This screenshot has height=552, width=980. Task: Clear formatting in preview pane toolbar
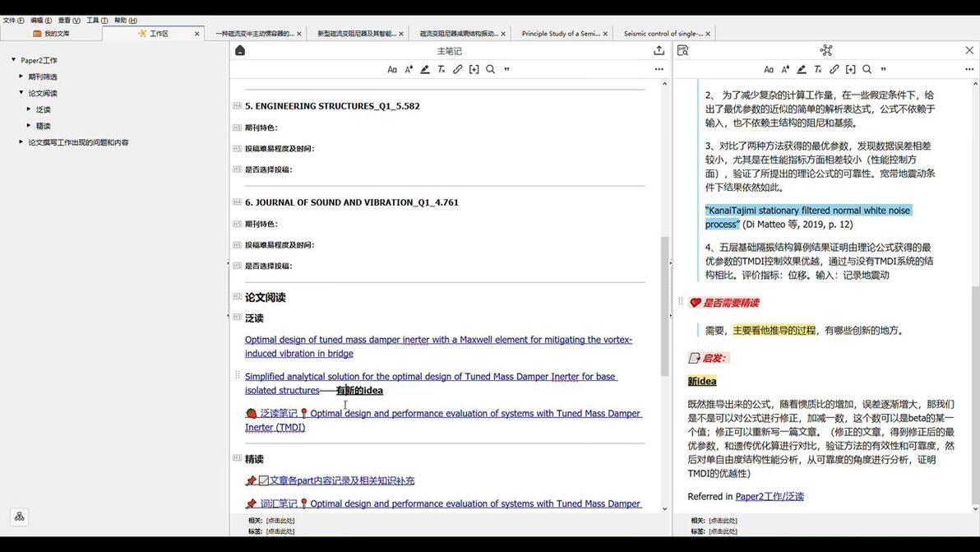pyautogui.click(x=817, y=69)
